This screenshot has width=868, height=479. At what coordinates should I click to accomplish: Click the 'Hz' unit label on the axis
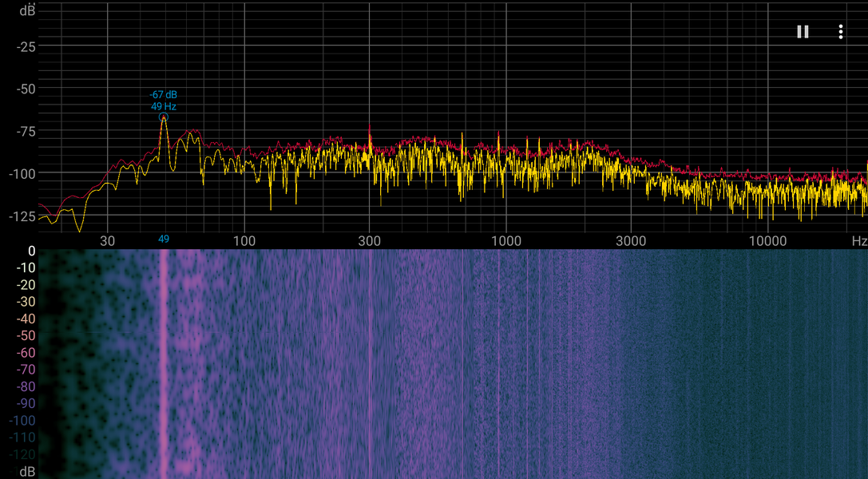(x=860, y=240)
